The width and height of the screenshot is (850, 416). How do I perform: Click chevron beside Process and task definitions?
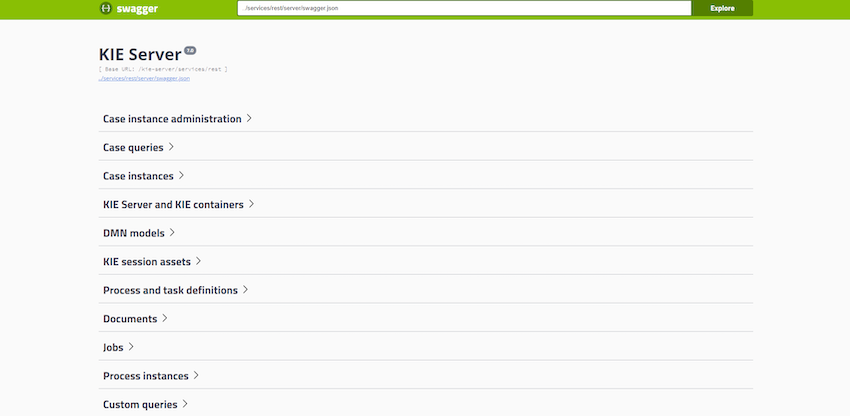(246, 290)
